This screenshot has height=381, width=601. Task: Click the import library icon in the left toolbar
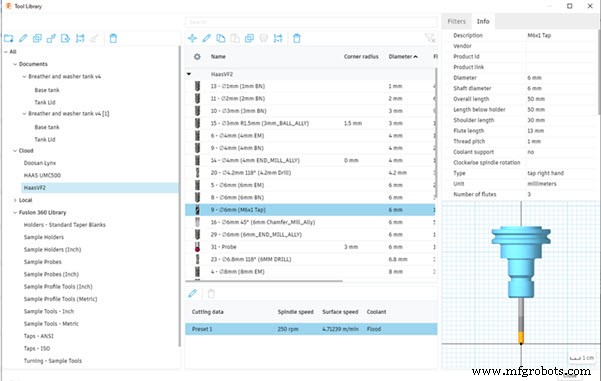[x=51, y=38]
